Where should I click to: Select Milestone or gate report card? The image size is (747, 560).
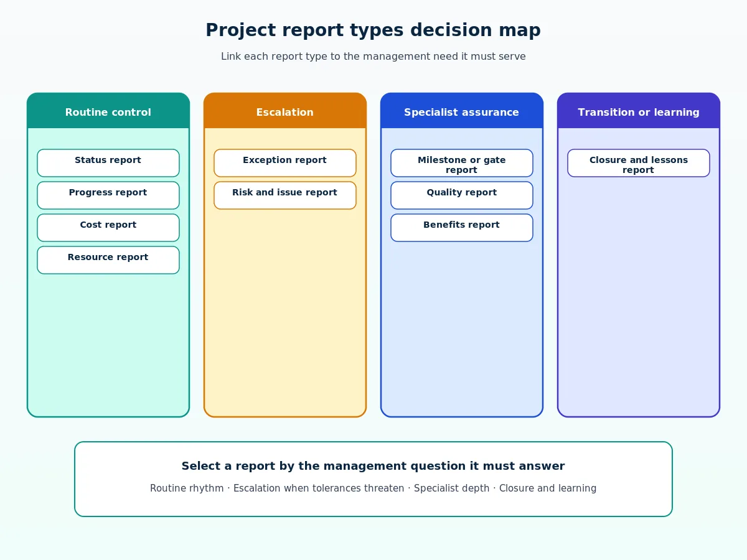tap(462, 163)
